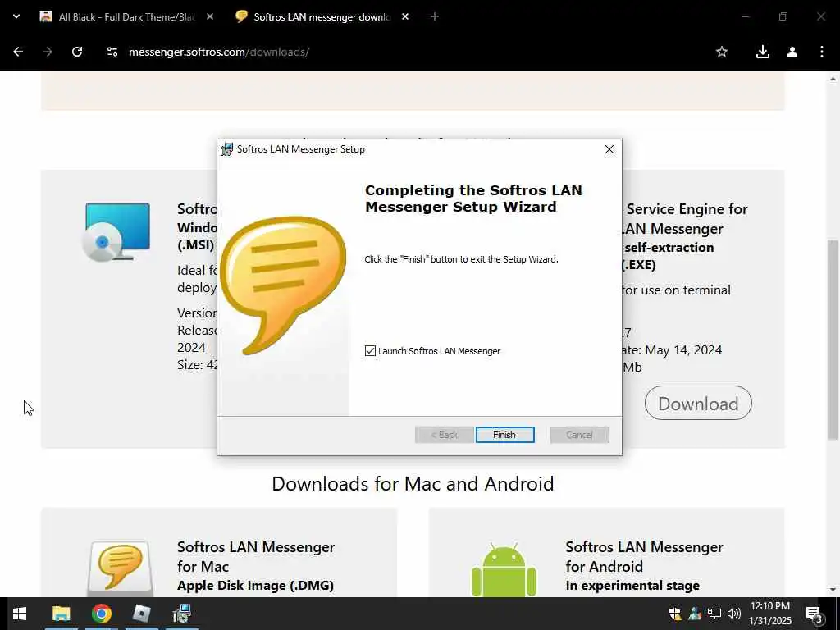Screen dimensions: 840x630
Task: Open the notification center icon
Action: click(x=814, y=614)
